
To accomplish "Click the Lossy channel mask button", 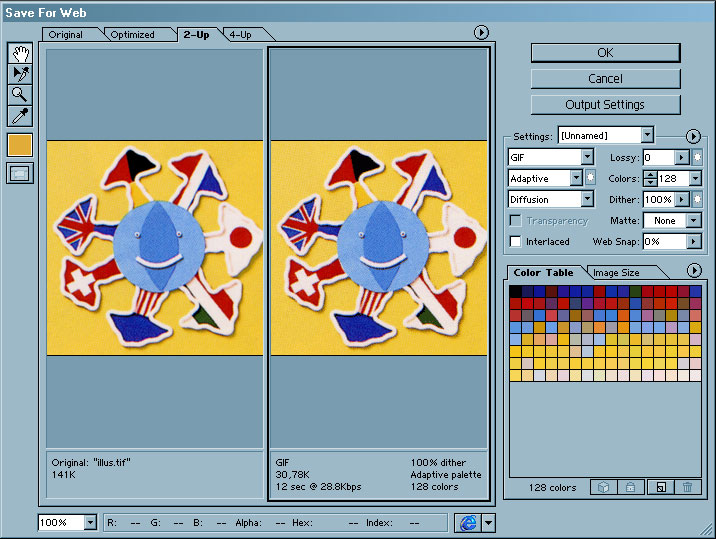I will click(x=697, y=158).
